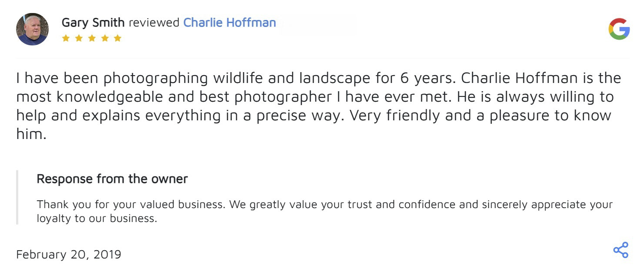Screen dimensions: 644x275
Task: Click the word "him." ending the review
Action: point(31,134)
